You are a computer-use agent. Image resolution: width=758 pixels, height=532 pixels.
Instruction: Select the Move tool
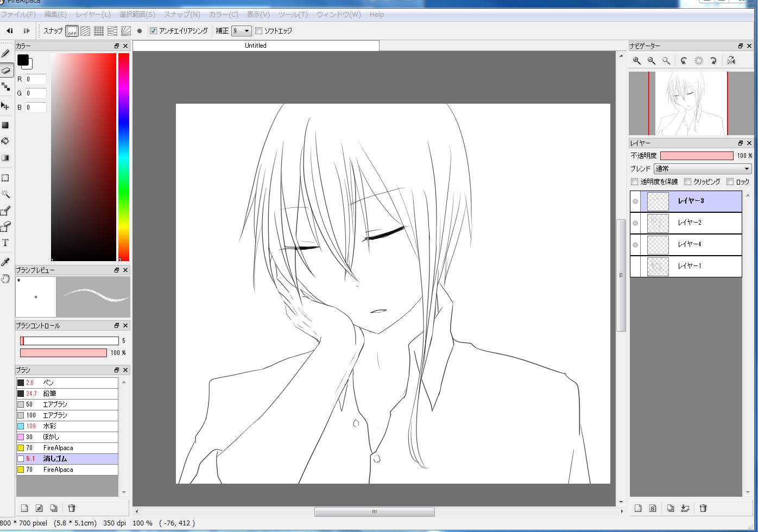[5, 106]
